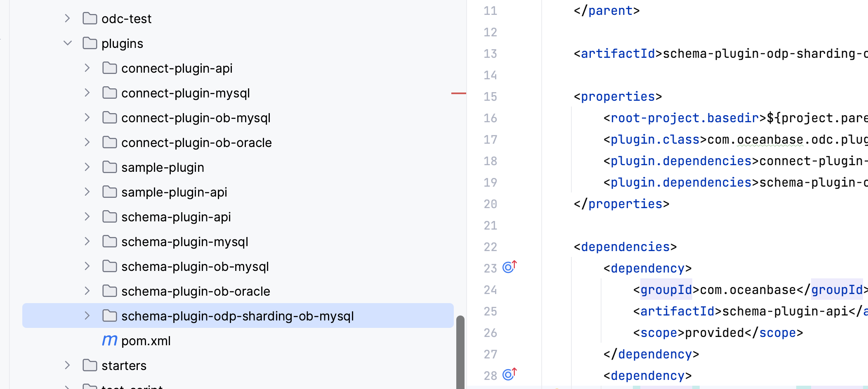Image resolution: width=868 pixels, height=389 pixels.
Task: Click the schema-plugin-ob-oracle folder icon
Action: pos(109,291)
